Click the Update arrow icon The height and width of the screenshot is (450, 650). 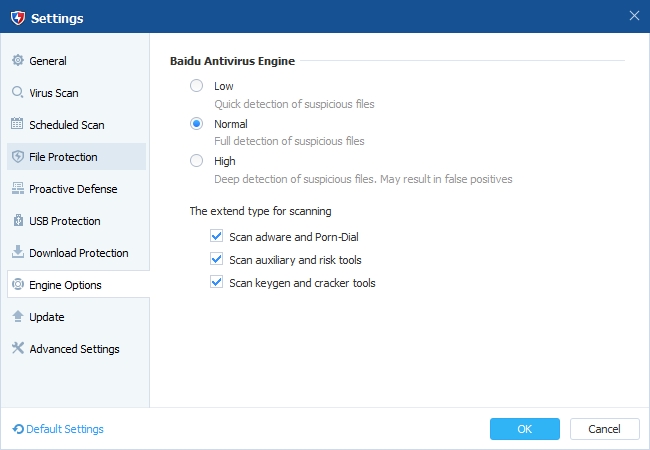point(17,317)
